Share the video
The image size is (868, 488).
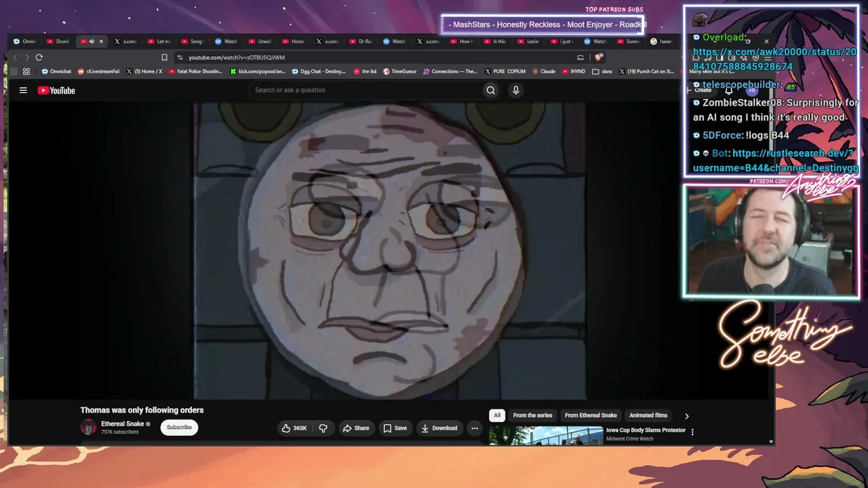click(356, 428)
